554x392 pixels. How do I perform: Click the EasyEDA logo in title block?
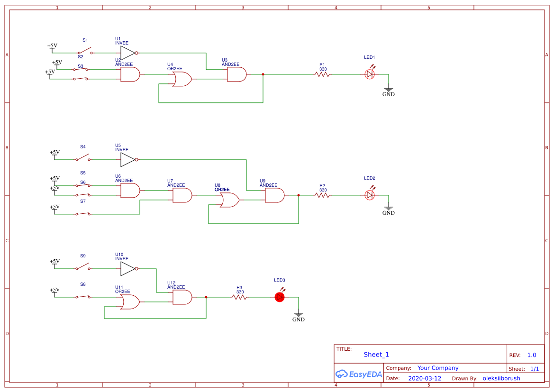point(359,374)
